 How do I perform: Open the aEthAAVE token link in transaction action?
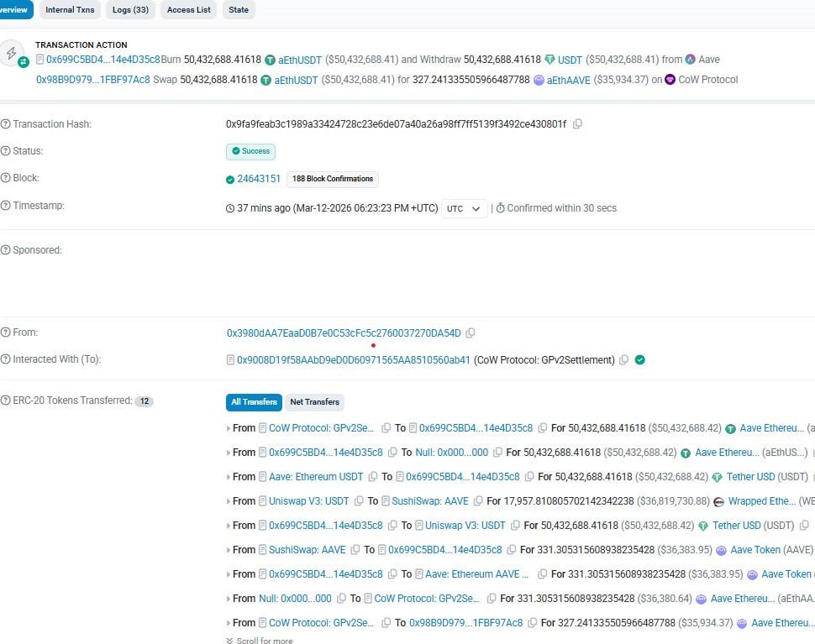569,80
